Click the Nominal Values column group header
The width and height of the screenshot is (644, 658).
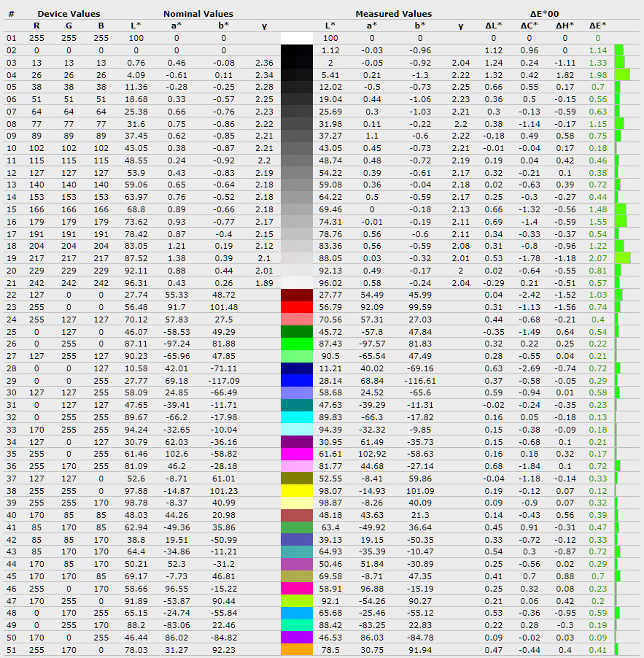coord(198,14)
